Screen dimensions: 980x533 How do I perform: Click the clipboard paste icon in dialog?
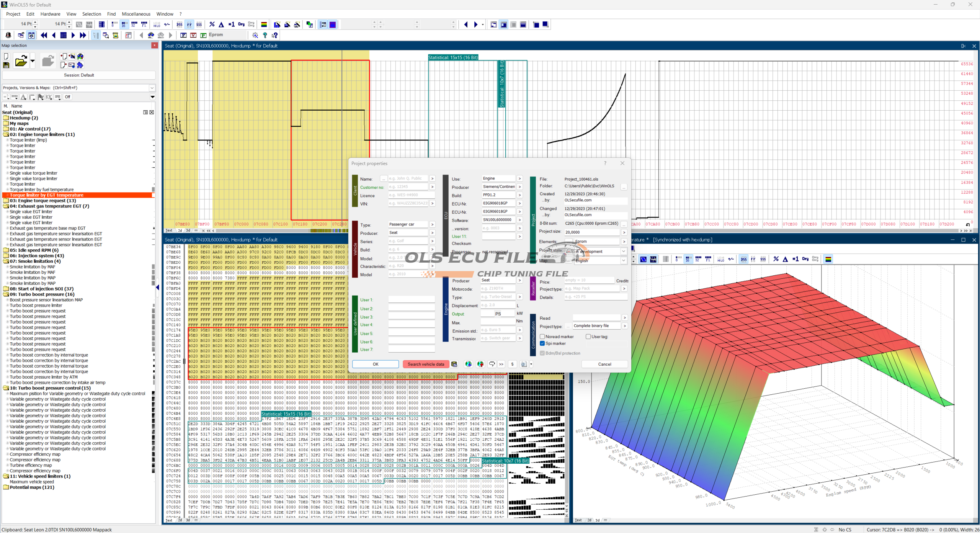point(454,364)
